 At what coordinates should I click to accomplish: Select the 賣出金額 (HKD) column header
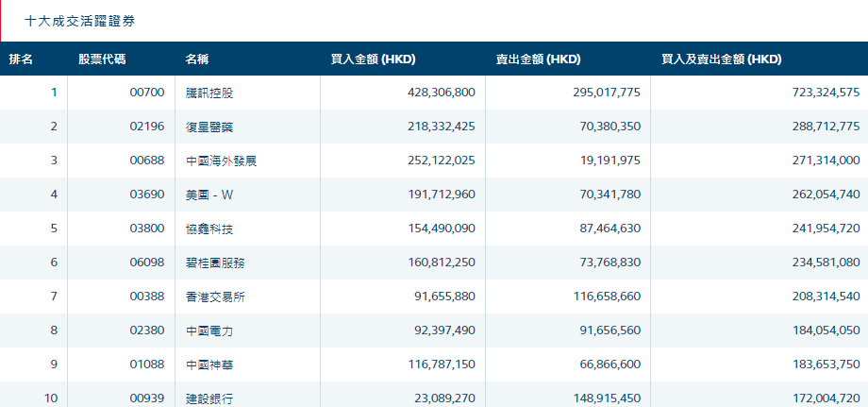coord(538,59)
